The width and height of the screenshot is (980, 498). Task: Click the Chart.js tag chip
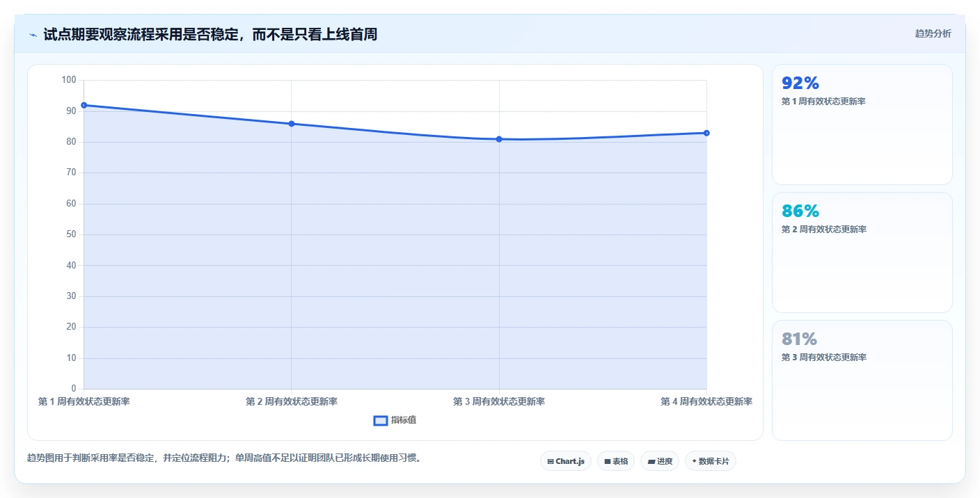point(566,461)
